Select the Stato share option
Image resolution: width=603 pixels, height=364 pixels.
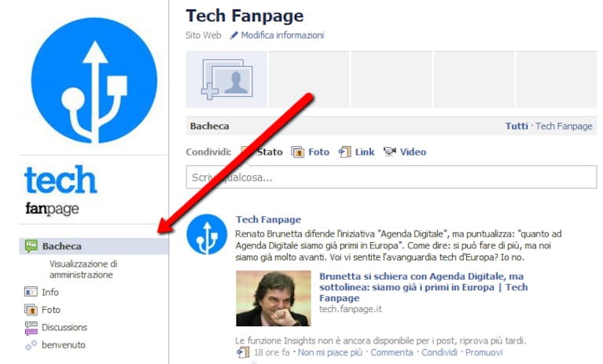(x=269, y=153)
